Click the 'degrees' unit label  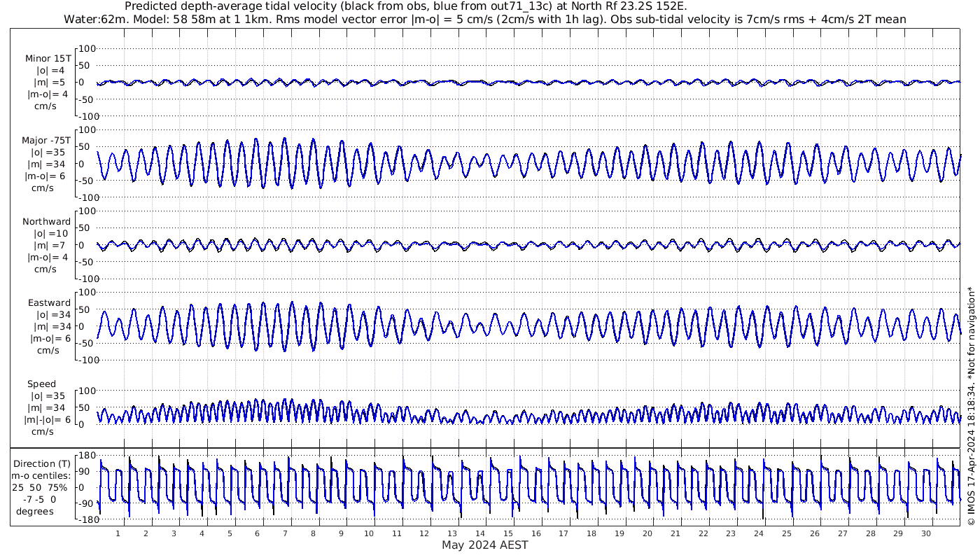35,512
